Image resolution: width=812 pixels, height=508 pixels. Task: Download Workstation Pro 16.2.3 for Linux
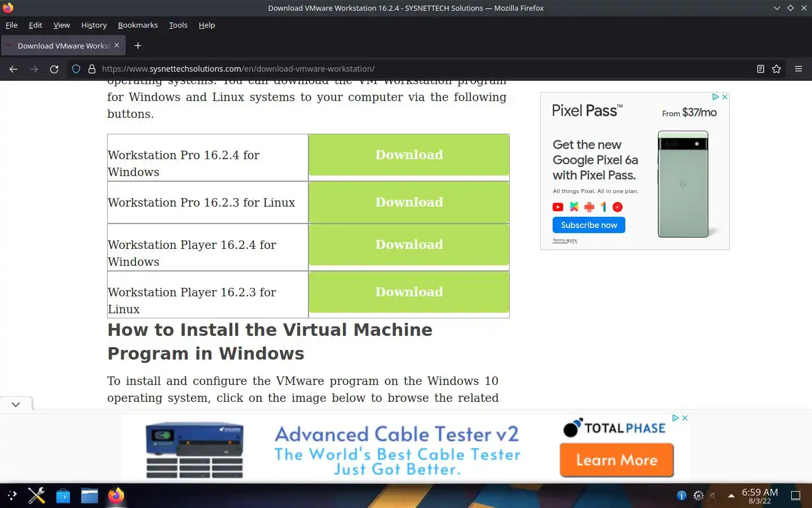(409, 202)
